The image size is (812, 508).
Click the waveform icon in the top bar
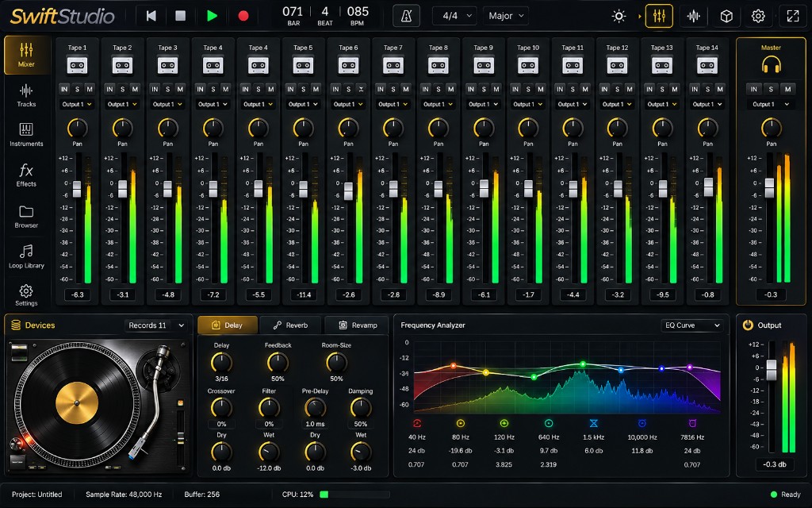pos(693,16)
